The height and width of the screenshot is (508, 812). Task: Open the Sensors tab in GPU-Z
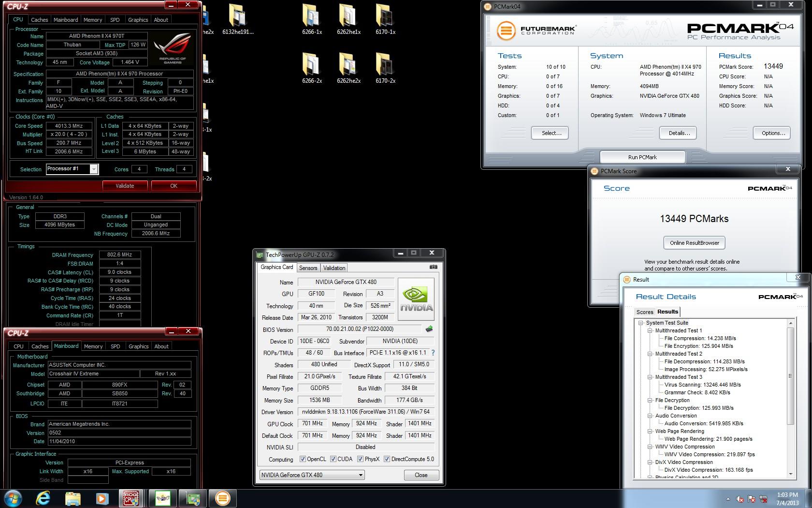coord(308,268)
